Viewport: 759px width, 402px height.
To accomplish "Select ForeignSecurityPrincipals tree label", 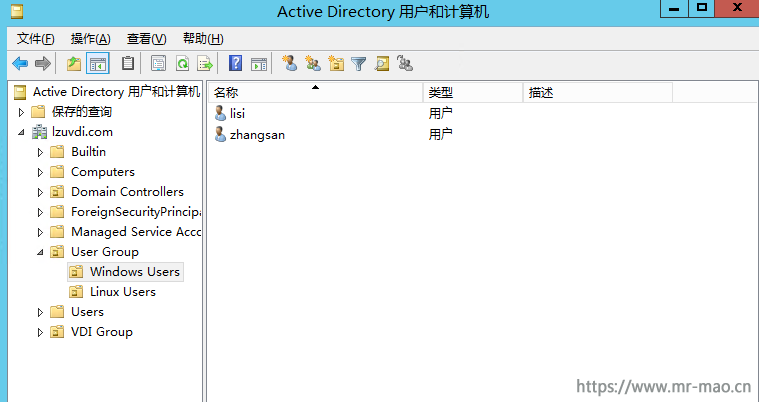I will click(x=136, y=212).
